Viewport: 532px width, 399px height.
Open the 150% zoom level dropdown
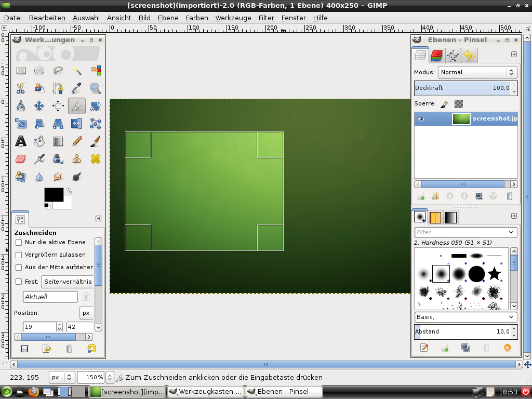pos(110,377)
